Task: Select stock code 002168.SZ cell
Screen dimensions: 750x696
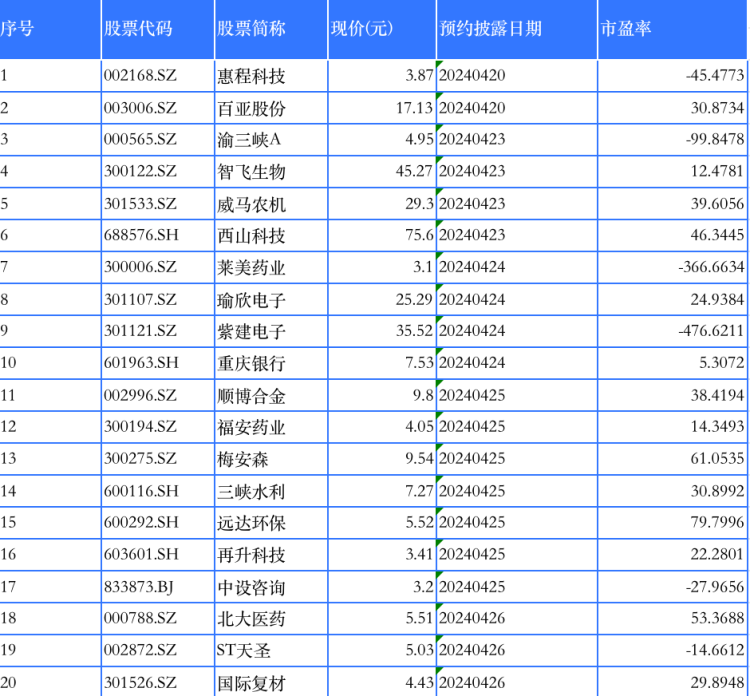Action: 158,76
